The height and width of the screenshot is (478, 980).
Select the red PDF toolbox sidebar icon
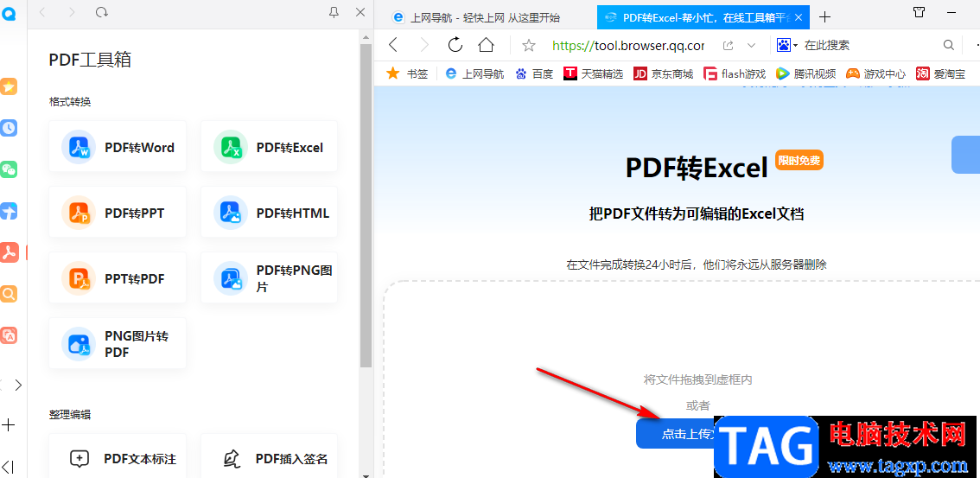coord(9,252)
